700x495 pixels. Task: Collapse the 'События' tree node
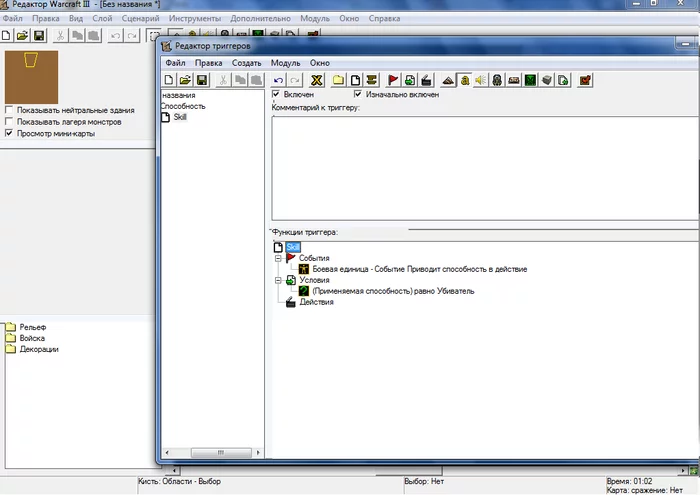278,258
